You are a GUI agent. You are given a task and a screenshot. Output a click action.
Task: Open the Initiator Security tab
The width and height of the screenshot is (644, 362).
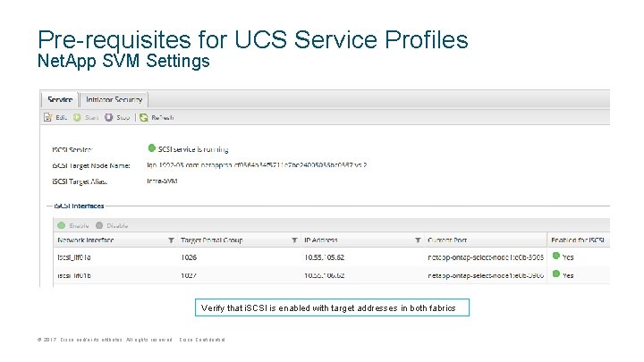[x=114, y=99]
